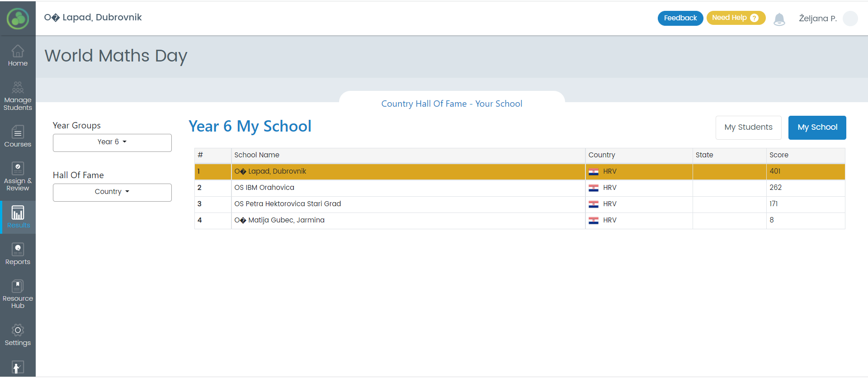Click score 8 cell
Screen dimensions: 868x378
click(x=806, y=220)
